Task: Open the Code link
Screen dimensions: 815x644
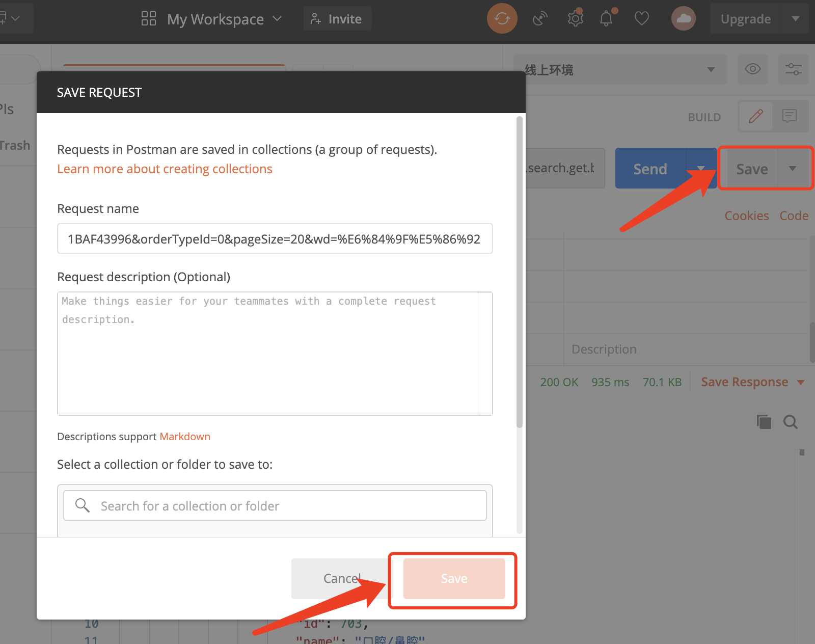Action: click(794, 216)
